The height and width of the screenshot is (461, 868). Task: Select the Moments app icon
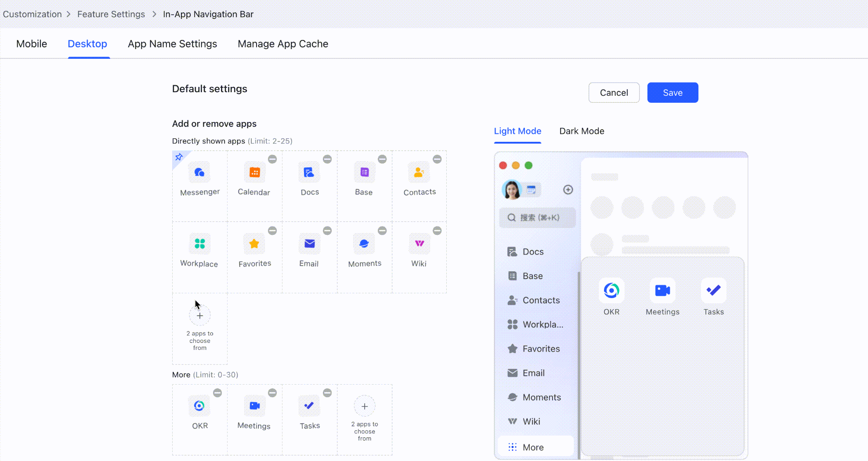point(364,244)
